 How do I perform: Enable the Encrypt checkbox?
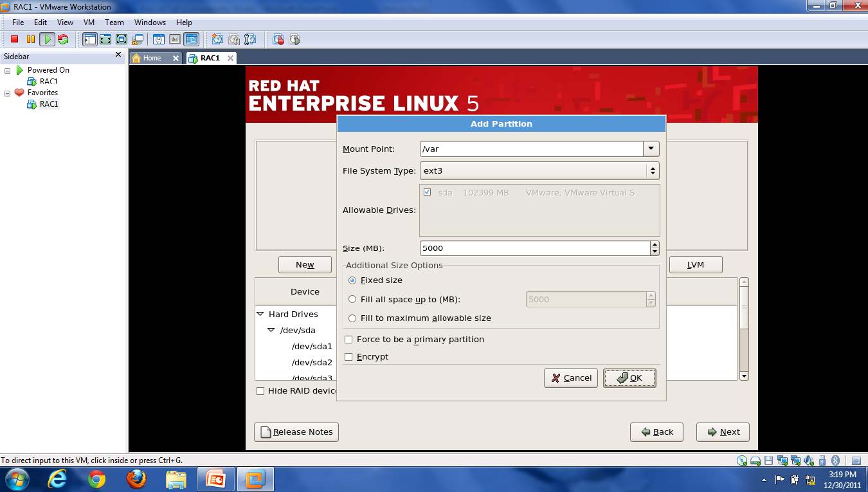(x=348, y=356)
